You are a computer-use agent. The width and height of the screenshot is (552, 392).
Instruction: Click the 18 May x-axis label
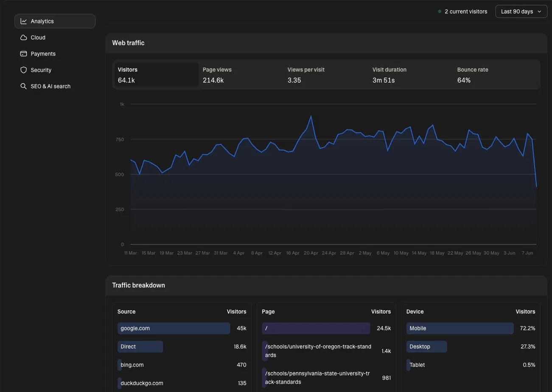pos(437,253)
